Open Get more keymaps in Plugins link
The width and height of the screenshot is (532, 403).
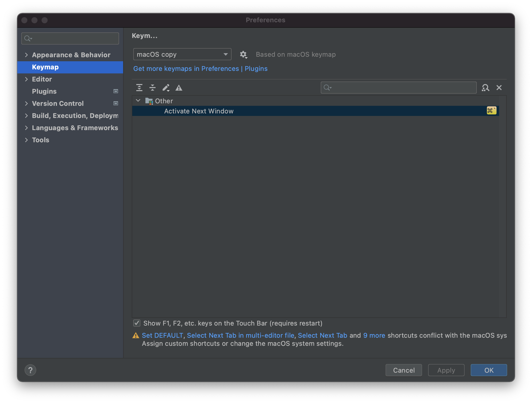(200, 69)
